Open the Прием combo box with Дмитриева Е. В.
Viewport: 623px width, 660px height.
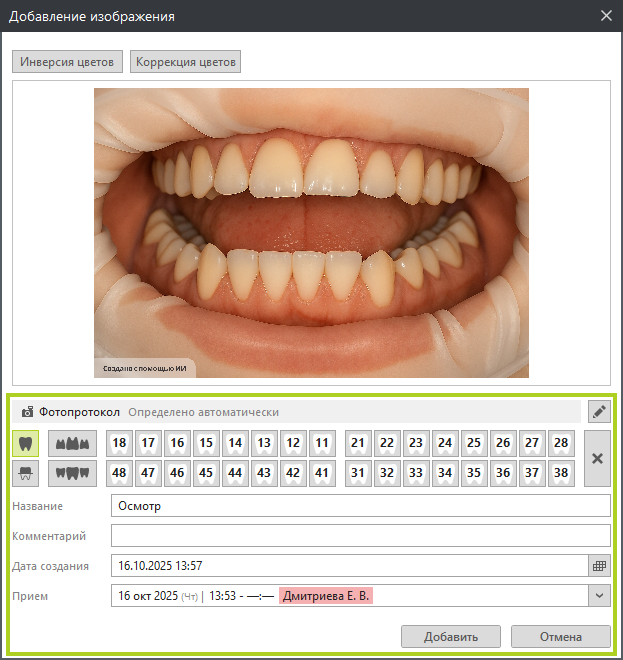[x=350, y=596]
